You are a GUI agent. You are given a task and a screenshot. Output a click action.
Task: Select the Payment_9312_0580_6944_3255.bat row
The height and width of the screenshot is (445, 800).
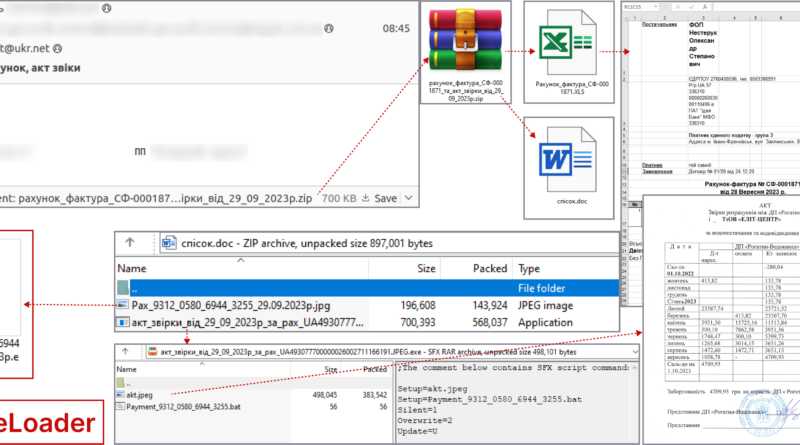coord(254,407)
